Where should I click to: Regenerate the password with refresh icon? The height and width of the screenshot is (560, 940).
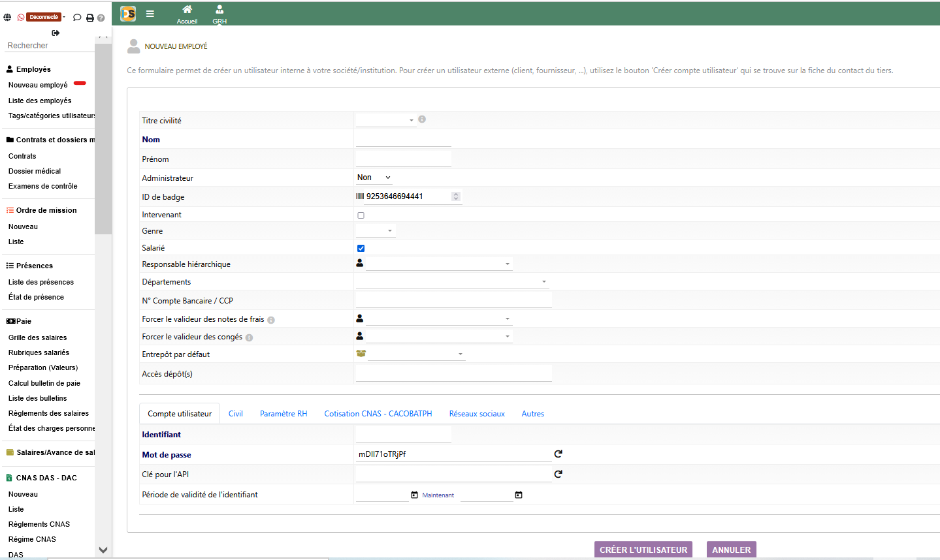pyautogui.click(x=558, y=454)
